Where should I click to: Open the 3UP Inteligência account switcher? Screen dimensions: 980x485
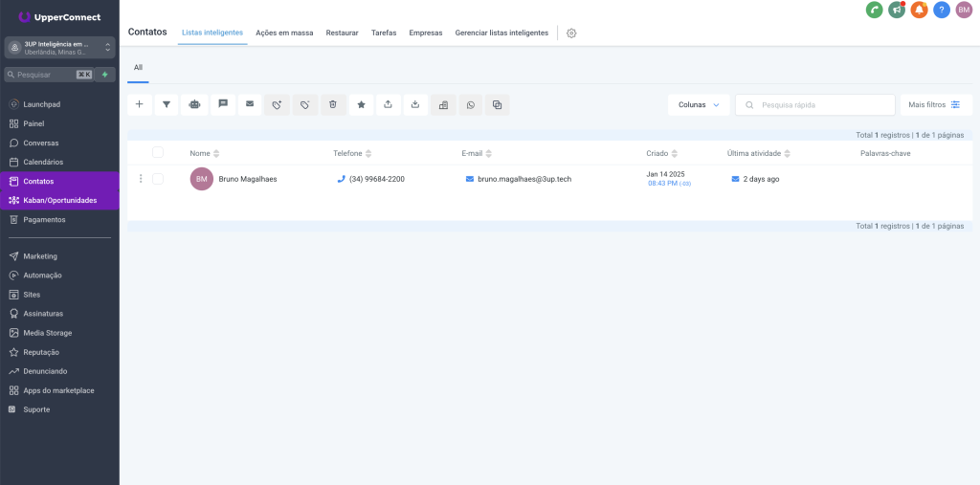click(x=59, y=48)
